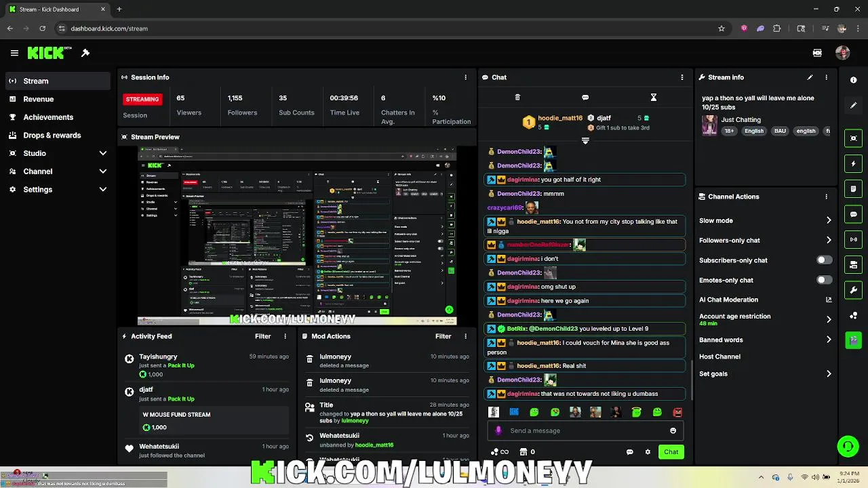The image size is (868, 488).
Task: Open the profile avatar menu
Action: click(x=843, y=53)
